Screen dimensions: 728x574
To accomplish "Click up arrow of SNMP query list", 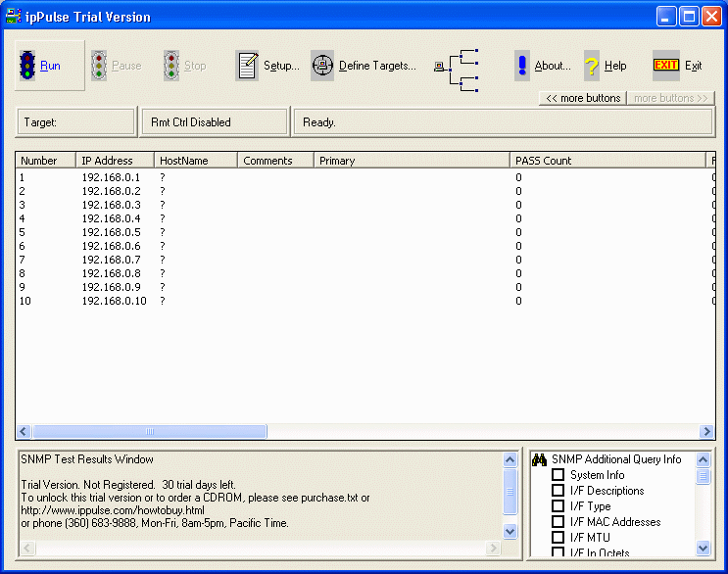I will (x=703, y=459).
